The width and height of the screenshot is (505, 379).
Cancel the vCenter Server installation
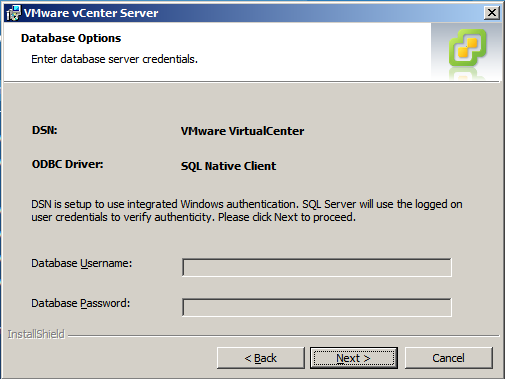pyautogui.click(x=449, y=358)
